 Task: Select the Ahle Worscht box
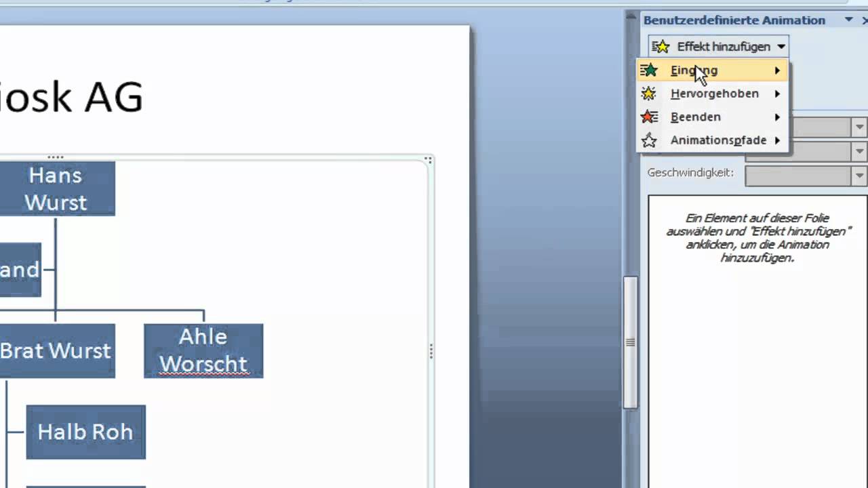[203, 350]
